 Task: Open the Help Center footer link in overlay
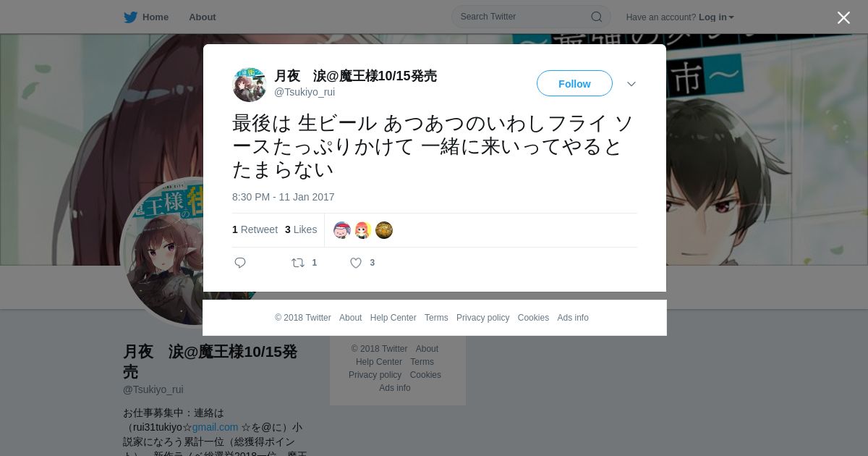[x=393, y=318]
